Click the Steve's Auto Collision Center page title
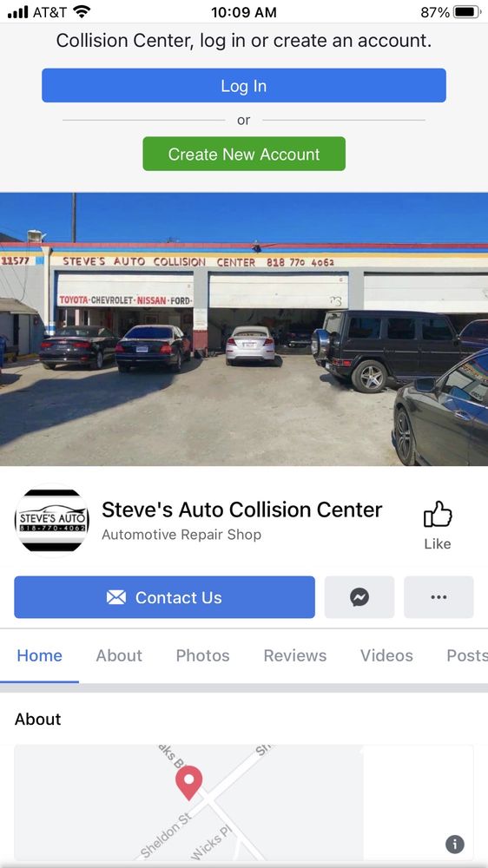This screenshot has height=868, width=488. click(x=242, y=510)
